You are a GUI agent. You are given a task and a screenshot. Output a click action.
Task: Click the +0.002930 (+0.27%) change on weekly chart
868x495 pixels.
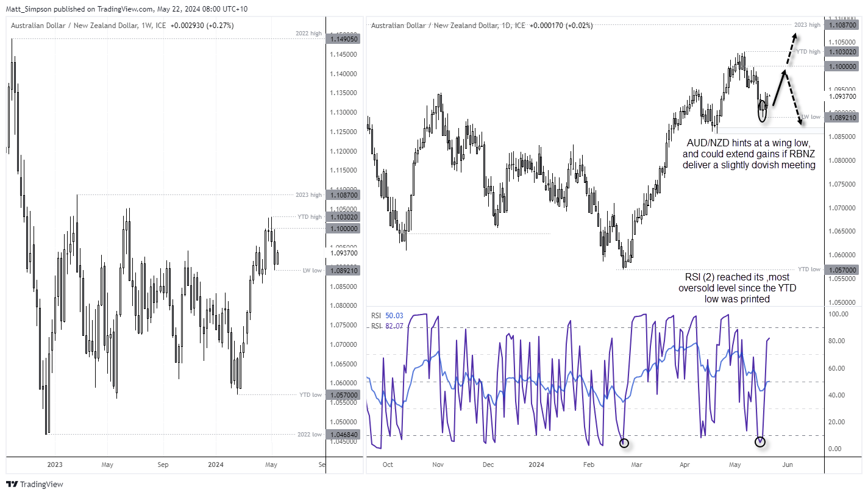[x=202, y=26]
